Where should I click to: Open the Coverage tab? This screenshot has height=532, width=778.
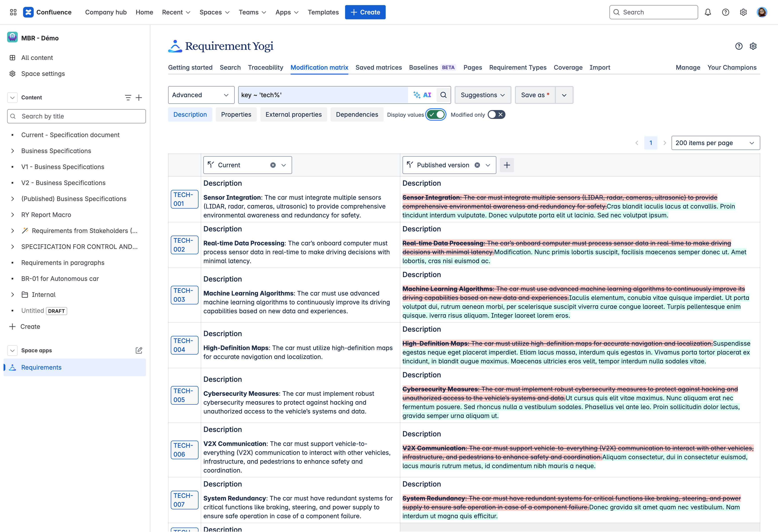point(568,68)
